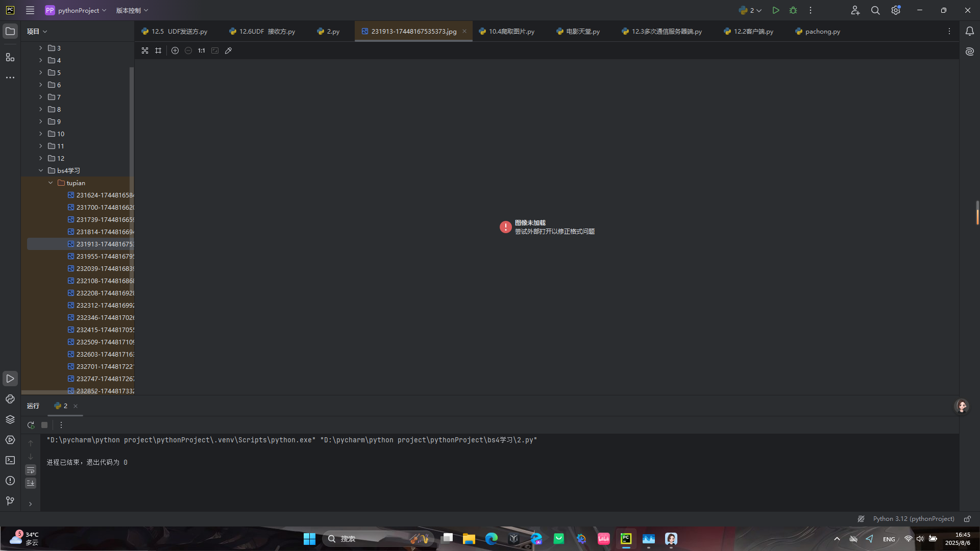Open the AI Assistant swirl icon
This screenshot has width=980, height=551.
970,52
